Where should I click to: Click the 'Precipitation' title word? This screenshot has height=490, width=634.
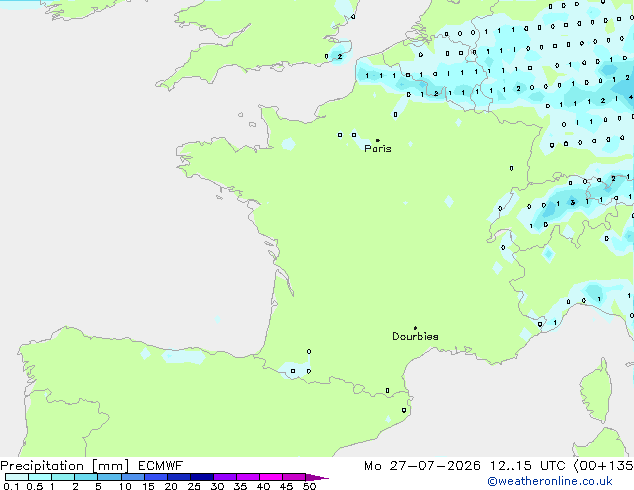(x=42, y=466)
